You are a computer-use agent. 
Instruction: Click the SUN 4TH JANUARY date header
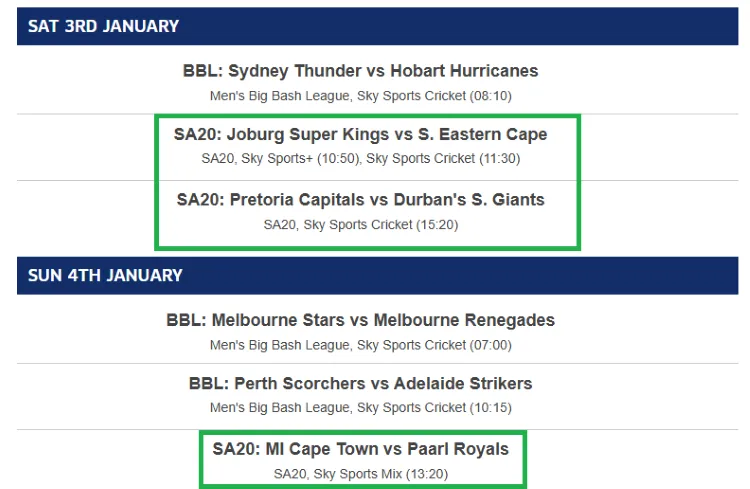coord(106,275)
